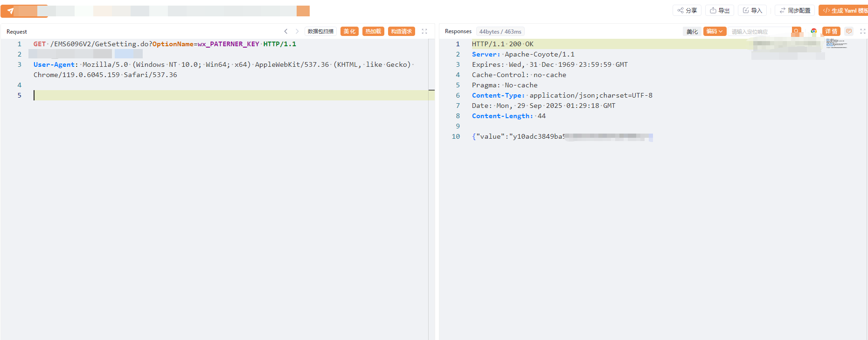Click the 美化 beautify button in Request panel
This screenshot has width=868, height=340.
coord(349,31)
